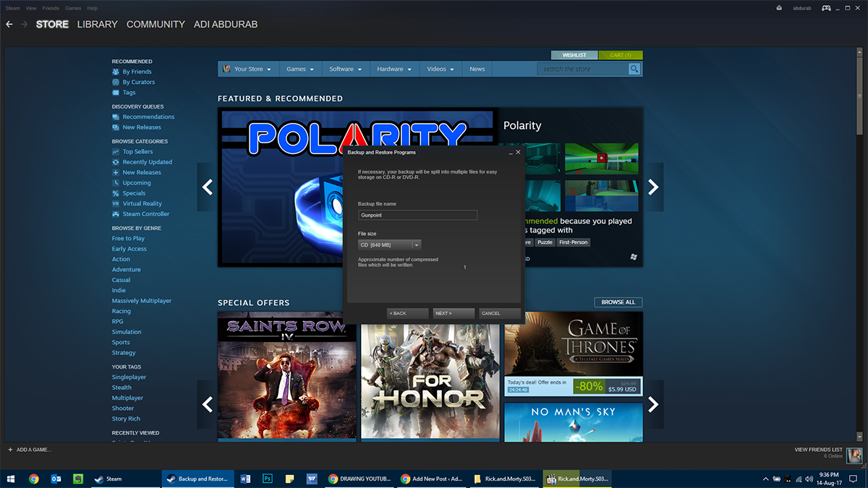Image resolution: width=868 pixels, height=488 pixels.
Task: Click the BROWSE ALL button
Action: pyautogui.click(x=618, y=302)
